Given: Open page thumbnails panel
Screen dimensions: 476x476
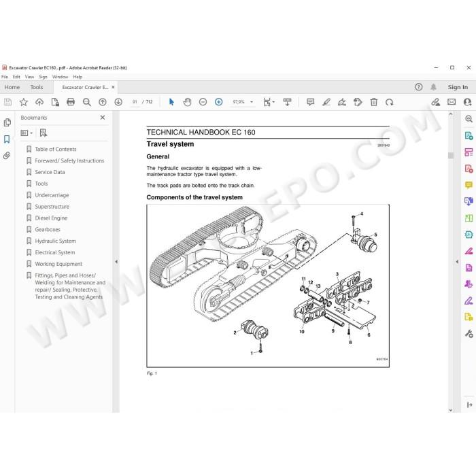Looking at the screenshot, I should click(7, 122).
